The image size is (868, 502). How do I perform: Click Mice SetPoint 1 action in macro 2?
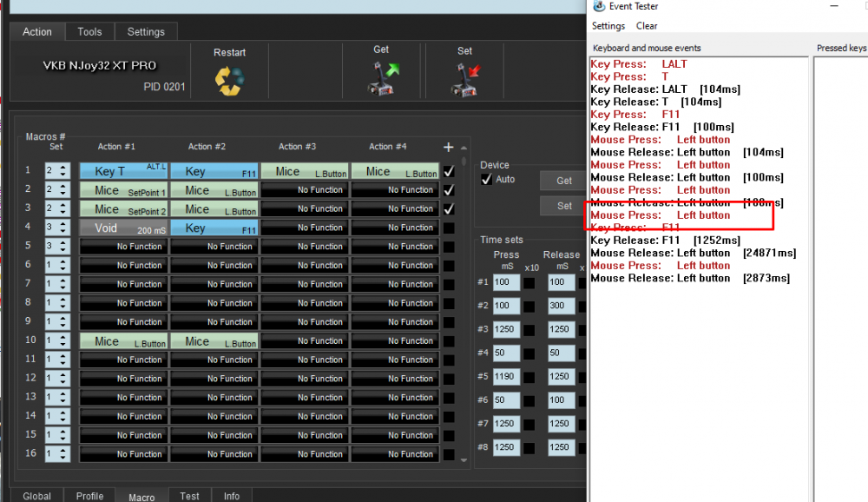(x=123, y=190)
